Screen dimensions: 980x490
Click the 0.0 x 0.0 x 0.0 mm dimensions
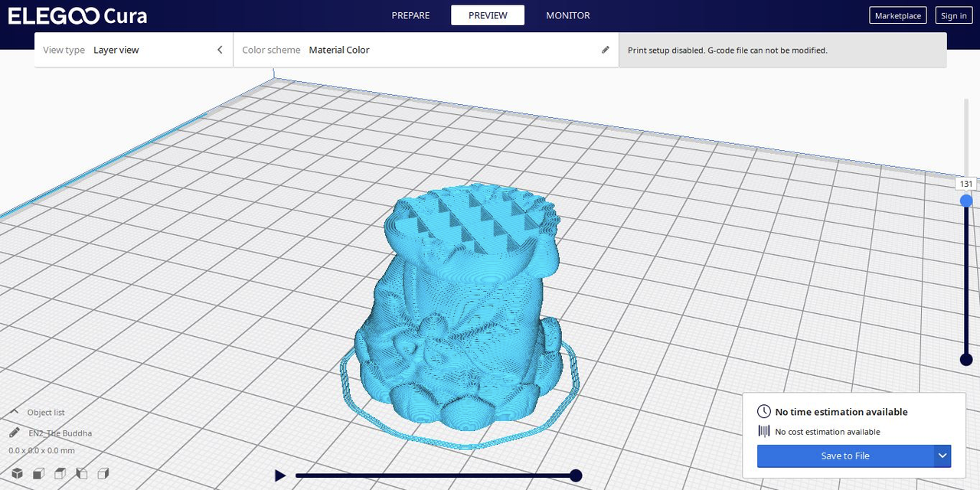tap(42, 450)
